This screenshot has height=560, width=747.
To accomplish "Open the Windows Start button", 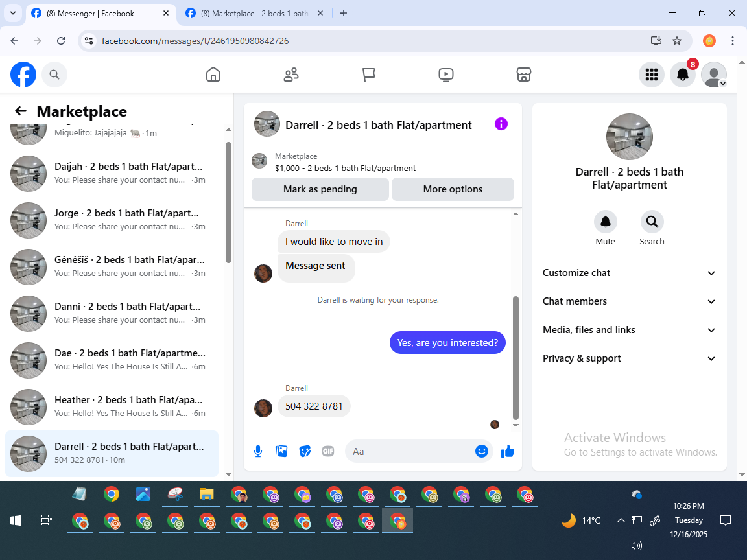I will [16, 520].
